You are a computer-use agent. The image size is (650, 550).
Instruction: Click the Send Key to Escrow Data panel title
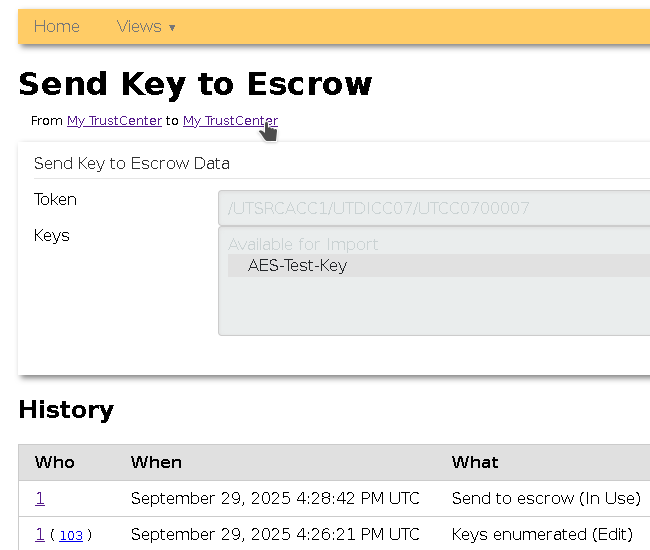[x=132, y=163]
